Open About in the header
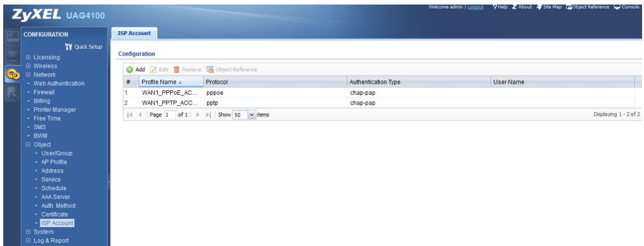This screenshot has height=246, width=644. click(x=522, y=7)
